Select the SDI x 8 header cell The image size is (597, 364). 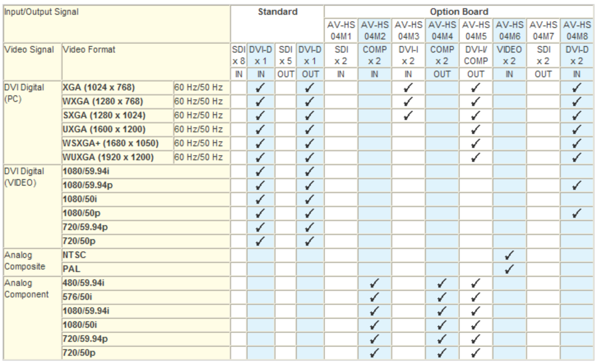click(238, 55)
